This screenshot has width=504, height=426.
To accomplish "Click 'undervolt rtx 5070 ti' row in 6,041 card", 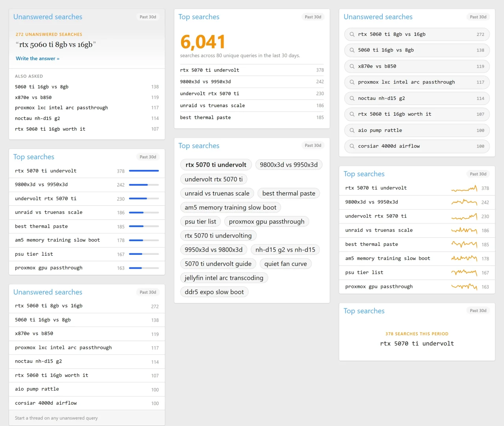I will tap(252, 94).
